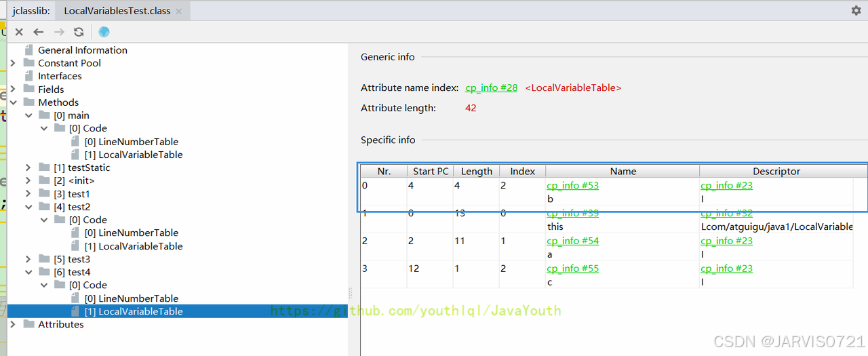Image resolution: width=868 pixels, height=356 pixels.
Task: Click the [4] test2 folder icon
Action: [x=44, y=207]
